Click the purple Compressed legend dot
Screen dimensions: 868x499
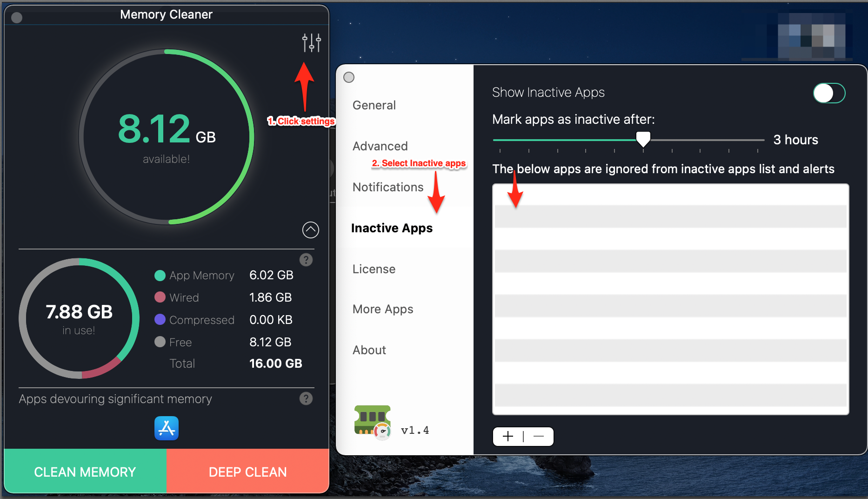pos(160,319)
